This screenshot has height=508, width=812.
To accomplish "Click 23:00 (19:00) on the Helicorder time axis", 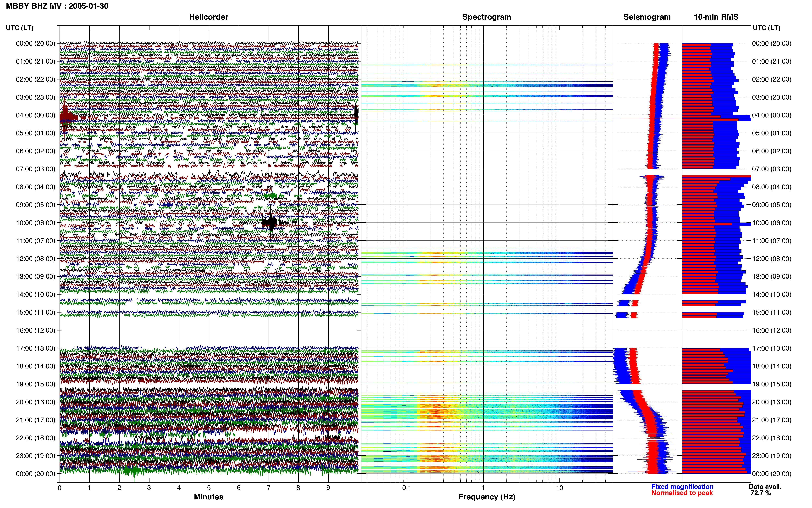I will [x=36, y=456].
